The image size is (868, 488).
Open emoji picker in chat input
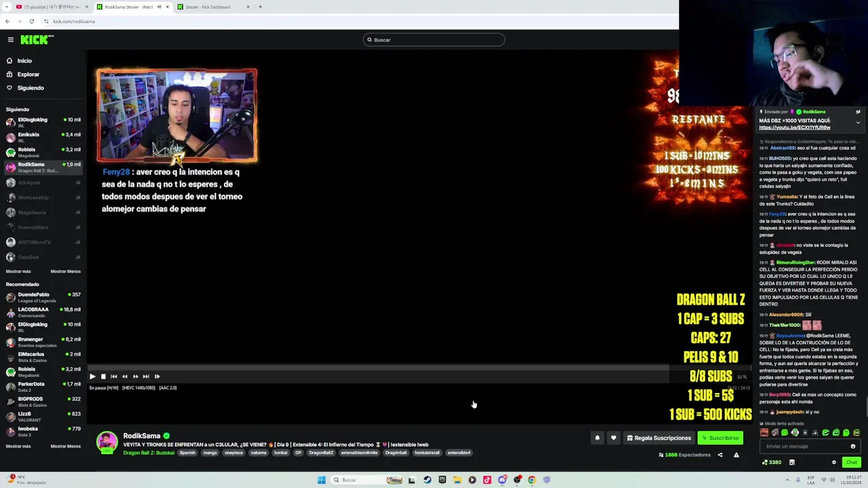pyautogui.click(x=853, y=447)
